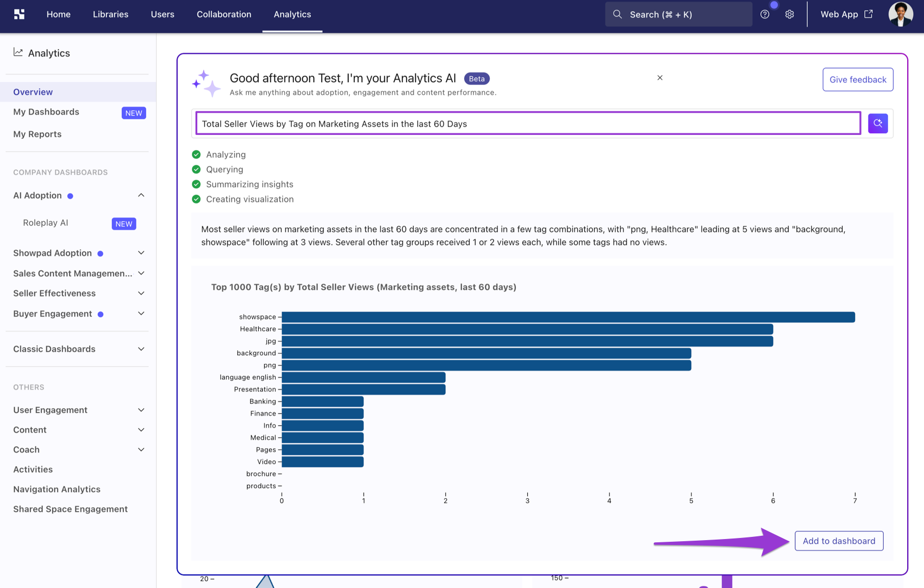924x588 pixels.
Task: Expand the Coach section
Action: [141, 450]
